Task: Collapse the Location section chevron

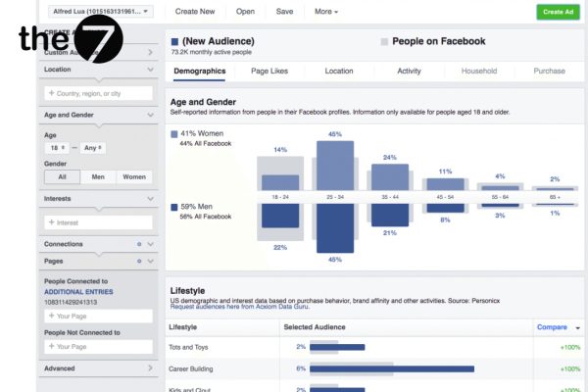Action: (150, 70)
